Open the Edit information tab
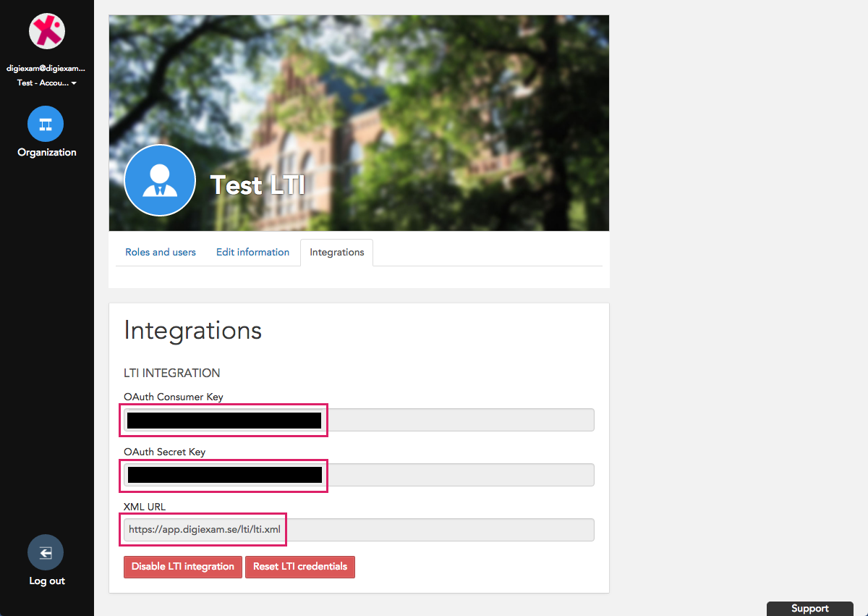 [252, 252]
